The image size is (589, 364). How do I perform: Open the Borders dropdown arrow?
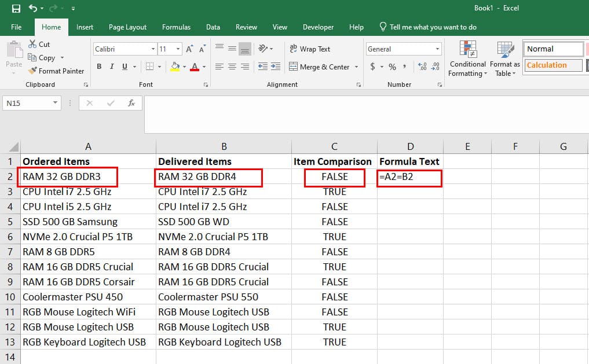(x=160, y=67)
